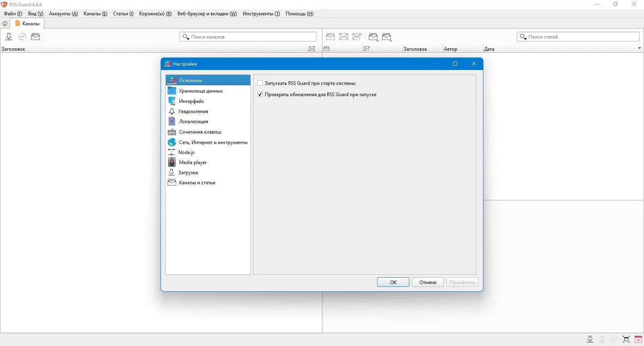Open the Каналы menu

click(x=95, y=14)
